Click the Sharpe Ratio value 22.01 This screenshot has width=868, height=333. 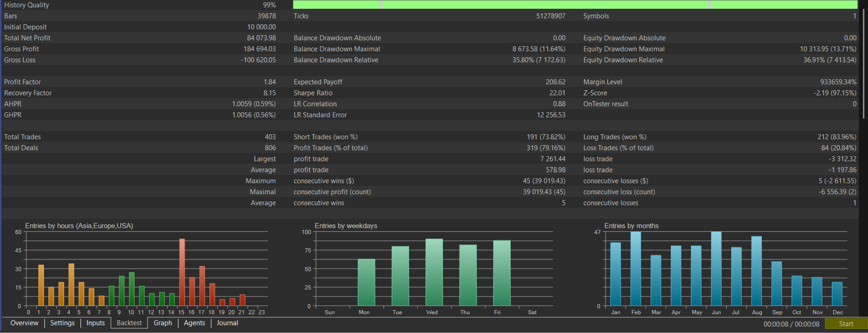coord(557,93)
